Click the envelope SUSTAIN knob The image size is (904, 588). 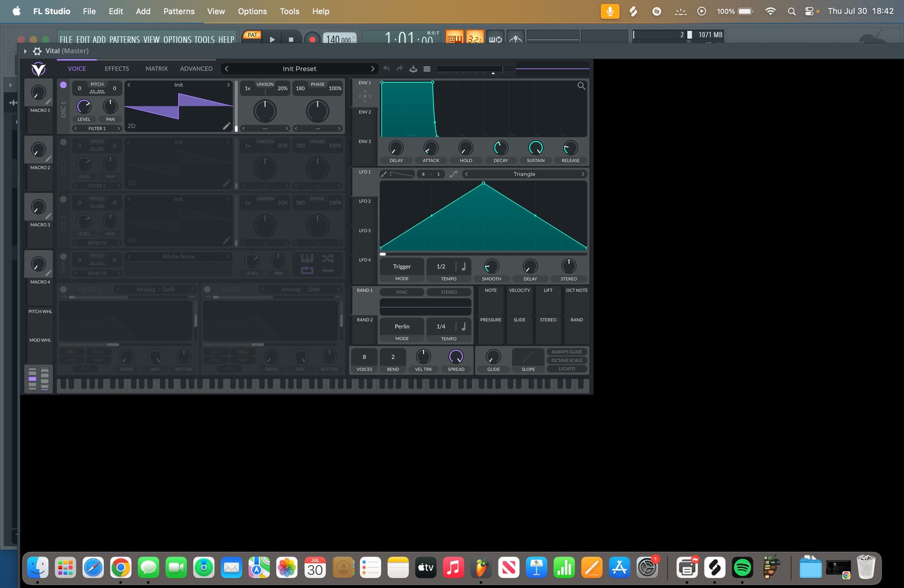point(535,148)
